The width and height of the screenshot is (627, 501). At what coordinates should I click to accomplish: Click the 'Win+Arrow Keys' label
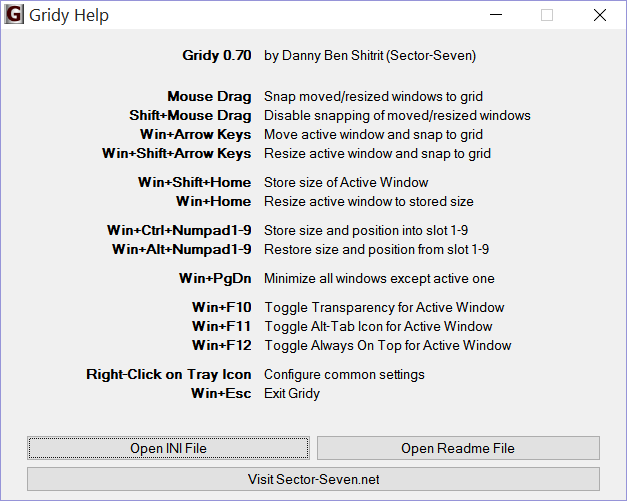coord(196,135)
